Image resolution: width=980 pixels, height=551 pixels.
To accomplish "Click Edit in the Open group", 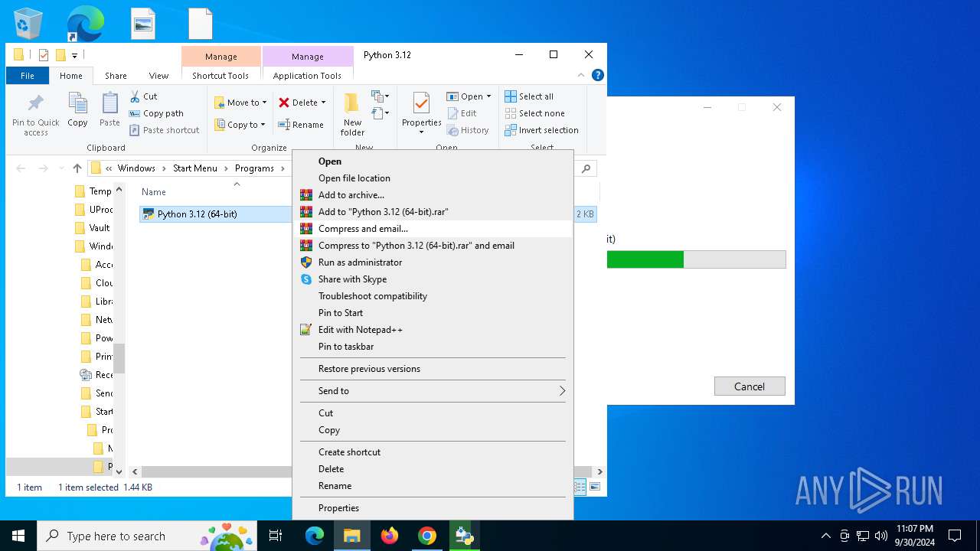I will pyautogui.click(x=462, y=113).
